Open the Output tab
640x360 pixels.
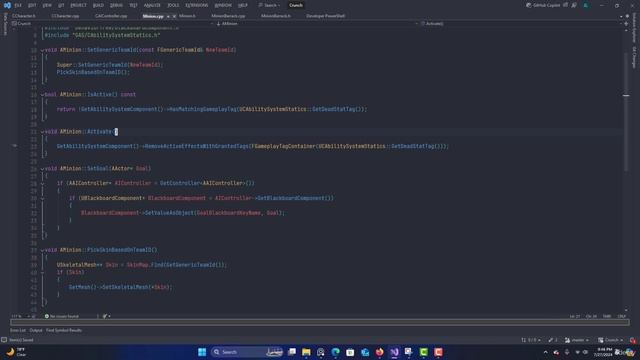[x=36, y=330]
